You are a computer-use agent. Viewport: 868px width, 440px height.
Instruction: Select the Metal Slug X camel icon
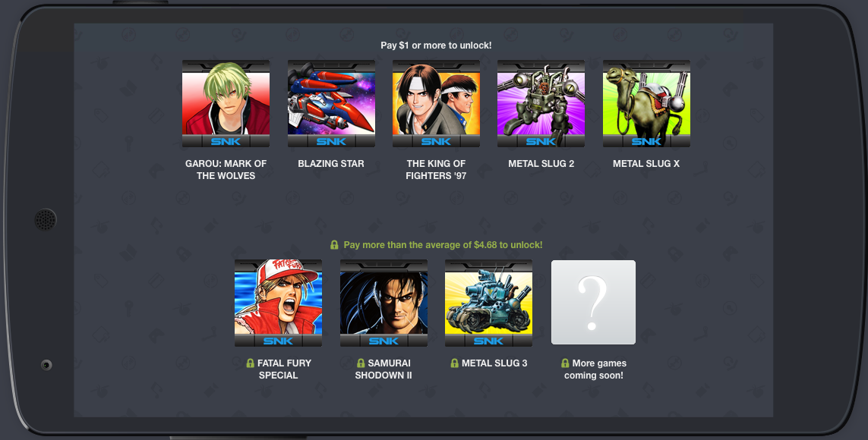coord(646,103)
